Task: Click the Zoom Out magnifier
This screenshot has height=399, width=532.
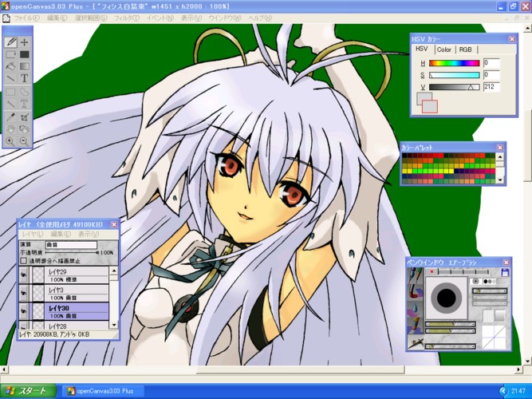Action: (x=25, y=141)
